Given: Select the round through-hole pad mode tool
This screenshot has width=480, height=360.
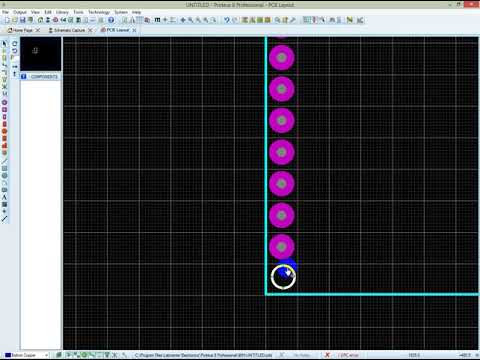Looking at the screenshot, I should coord(5,102).
